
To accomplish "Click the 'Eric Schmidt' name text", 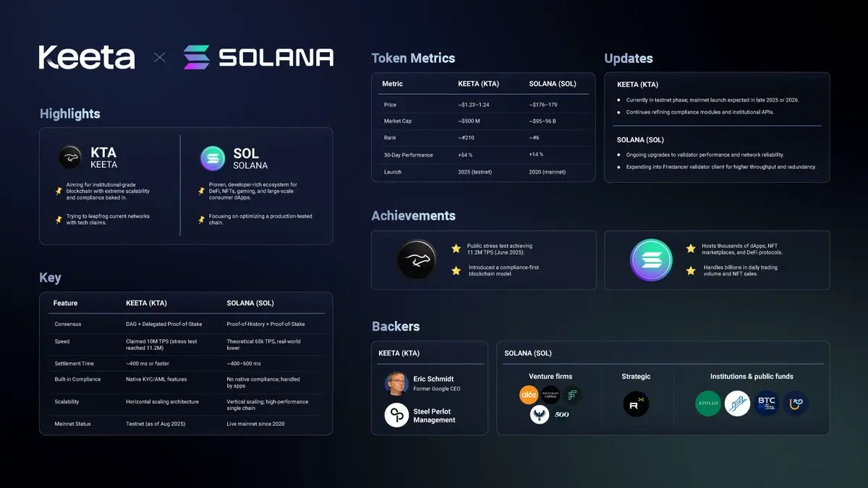I will coord(434,379).
